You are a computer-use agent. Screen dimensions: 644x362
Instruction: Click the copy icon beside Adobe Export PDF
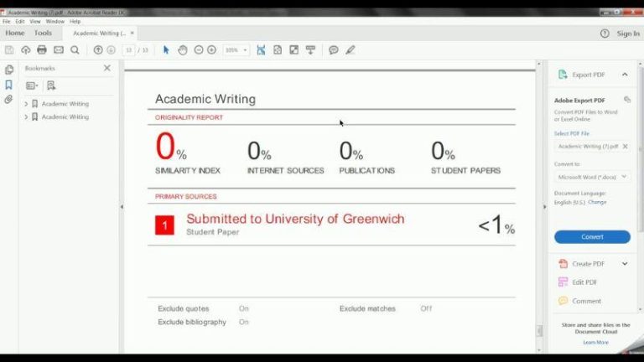coord(626,100)
